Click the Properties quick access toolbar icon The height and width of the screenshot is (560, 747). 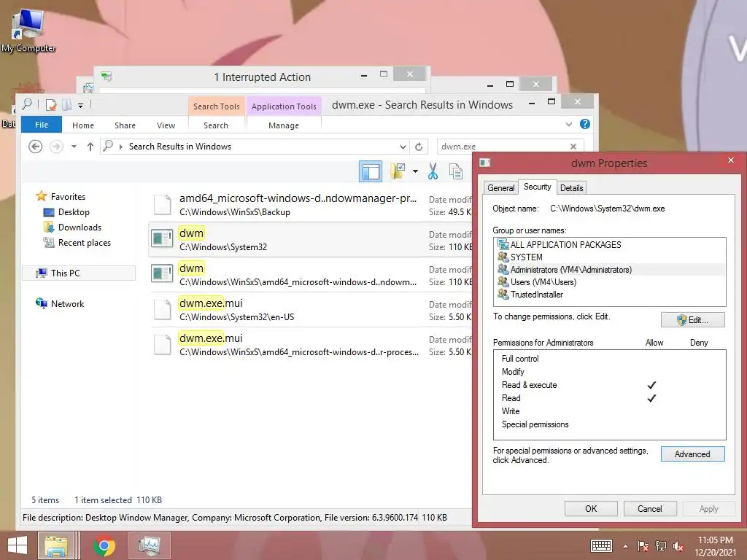click(x=51, y=105)
